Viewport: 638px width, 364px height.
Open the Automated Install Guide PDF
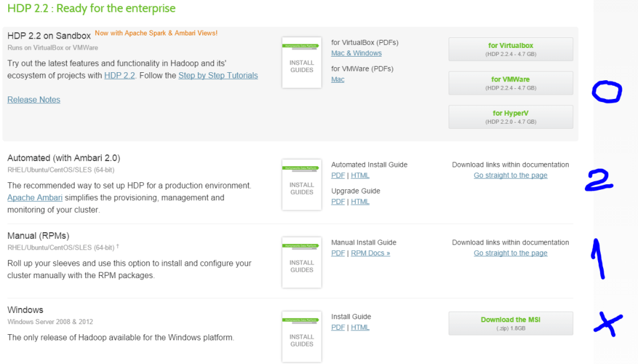pos(338,175)
